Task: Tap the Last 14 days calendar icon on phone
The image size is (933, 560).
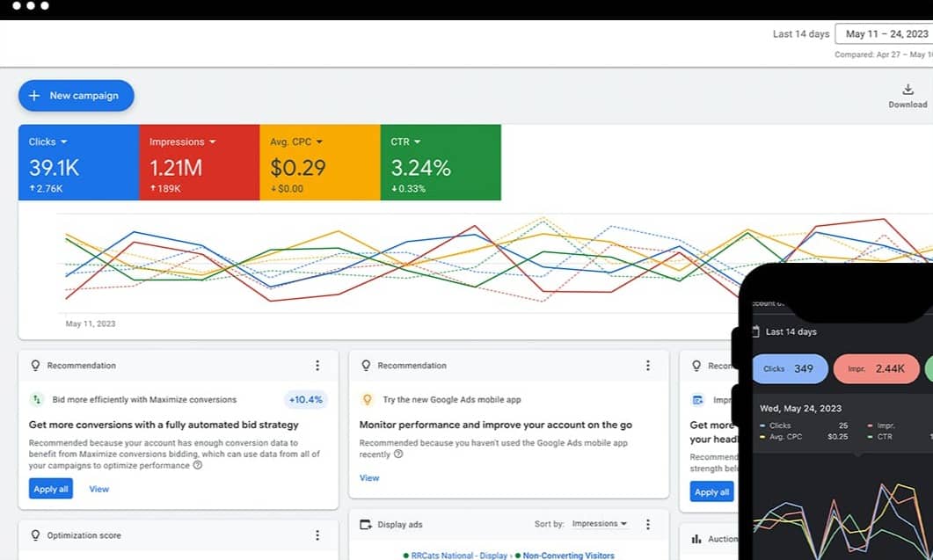Action: [755, 331]
